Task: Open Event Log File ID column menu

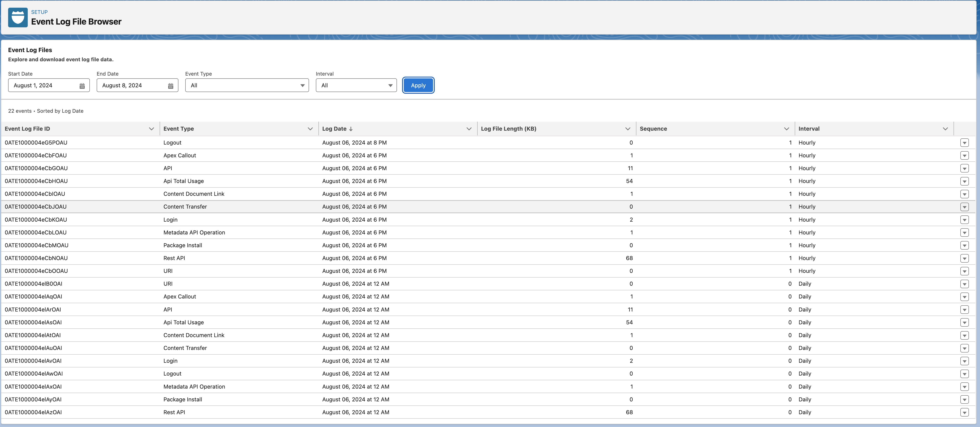Action: [151, 129]
